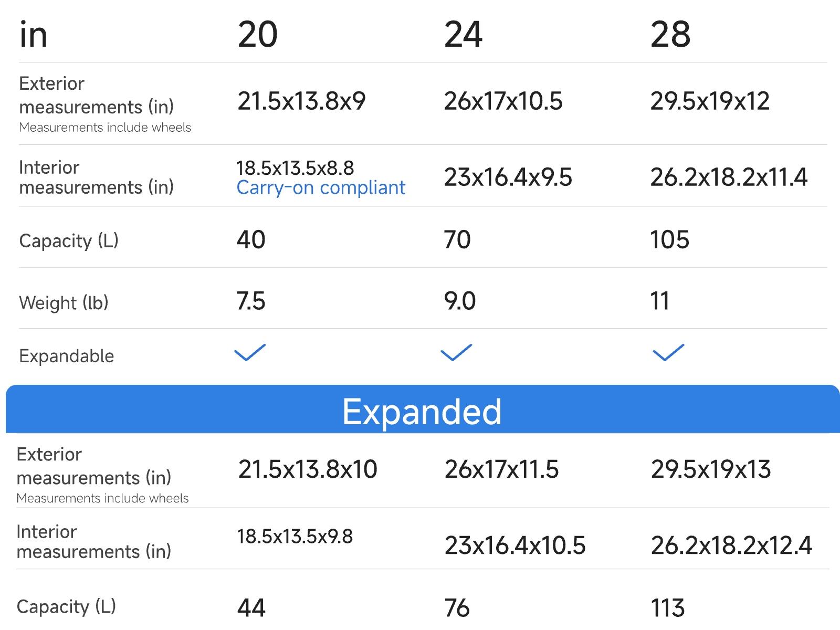This screenshot has height=630, width=840.
Task: Select the 20 size column header
Action: coord(257,35)
